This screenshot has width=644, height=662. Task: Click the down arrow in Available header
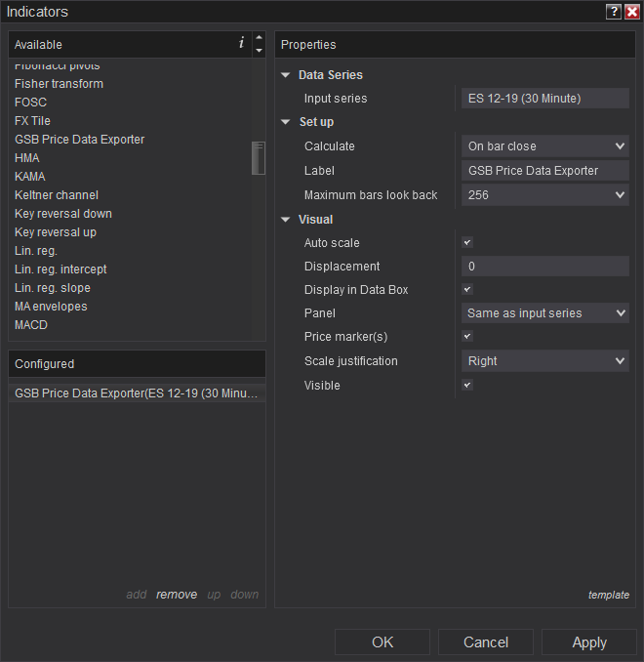coord(259,51)
